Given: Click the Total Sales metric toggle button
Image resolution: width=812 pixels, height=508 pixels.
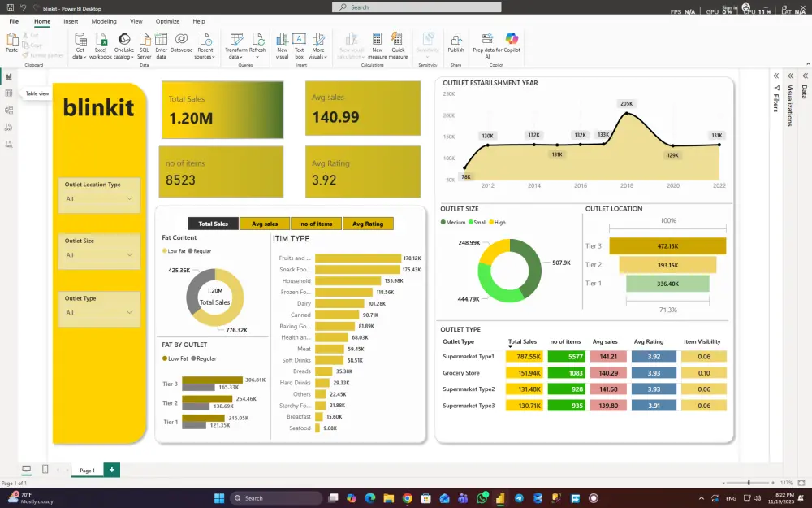Looking at the screenshot, I should [x=211, y=223].
